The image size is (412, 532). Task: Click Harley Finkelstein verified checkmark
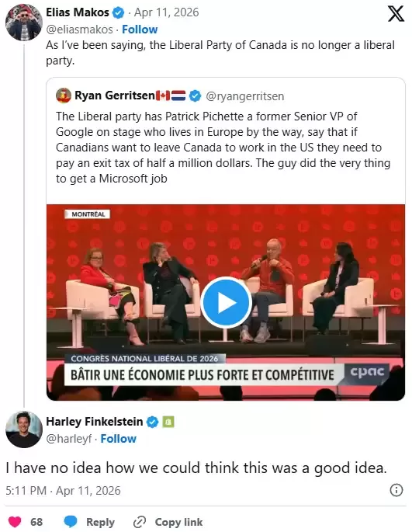tap(152, 422)
